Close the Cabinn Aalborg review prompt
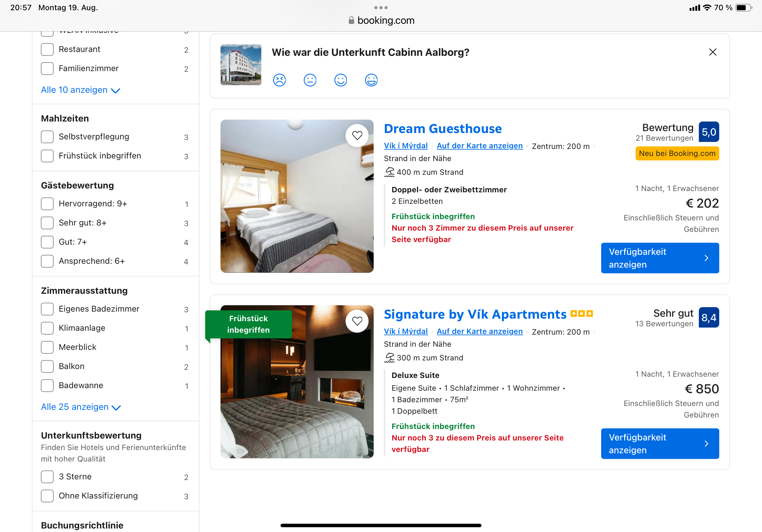762x532 pixels. point(713,52)
